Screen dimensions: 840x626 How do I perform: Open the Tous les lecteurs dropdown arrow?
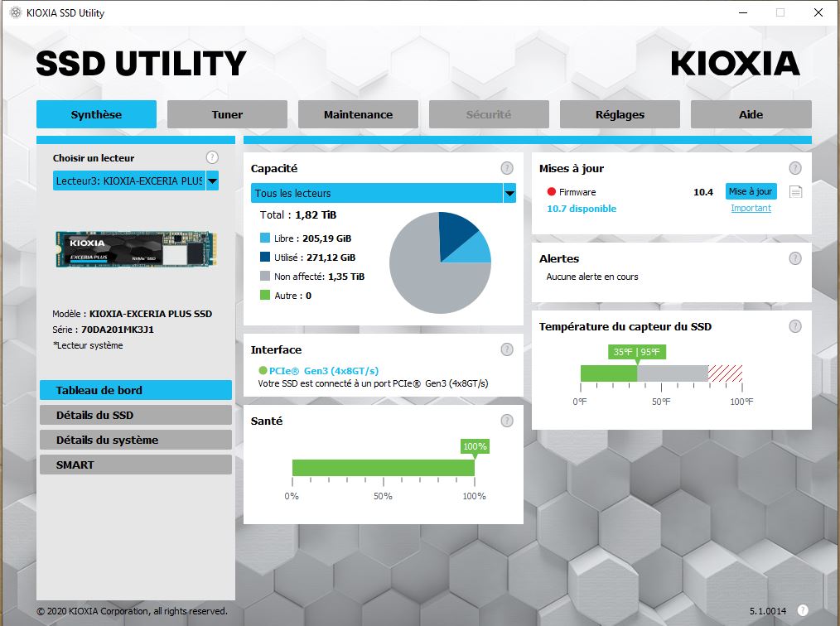click(509, 193)
